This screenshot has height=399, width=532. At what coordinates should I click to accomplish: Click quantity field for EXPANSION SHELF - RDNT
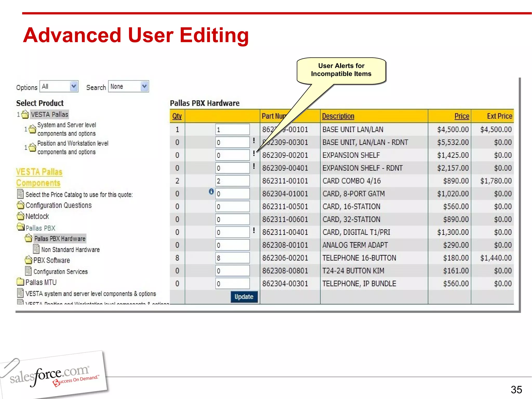pyautogui.click(x=232, y=168)
